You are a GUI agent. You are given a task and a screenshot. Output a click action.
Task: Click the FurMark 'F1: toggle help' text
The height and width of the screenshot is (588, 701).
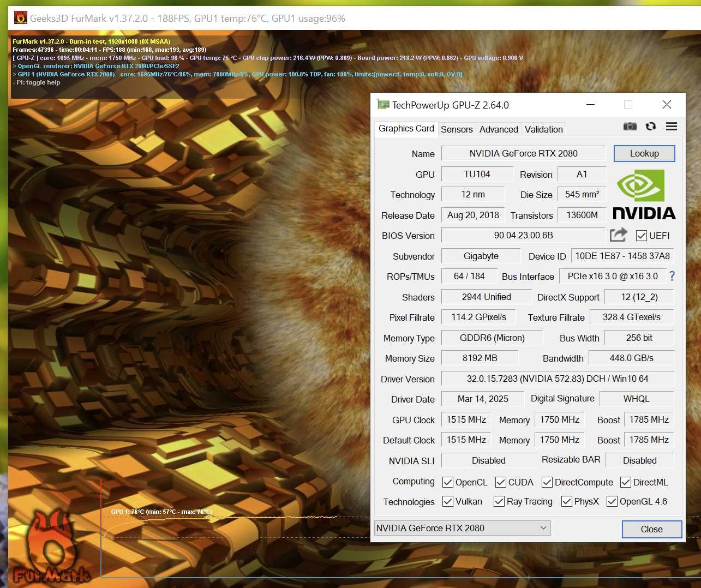pyautogui.click(x=37, y=82)
